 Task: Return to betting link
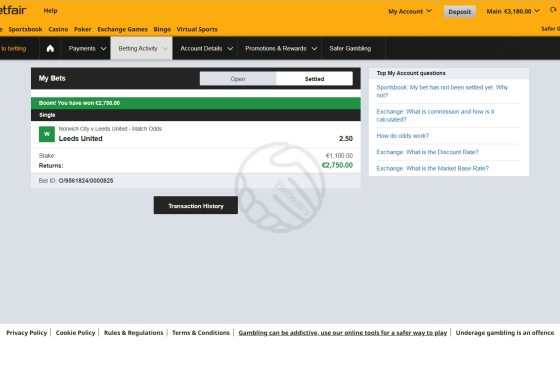(13, 48)
